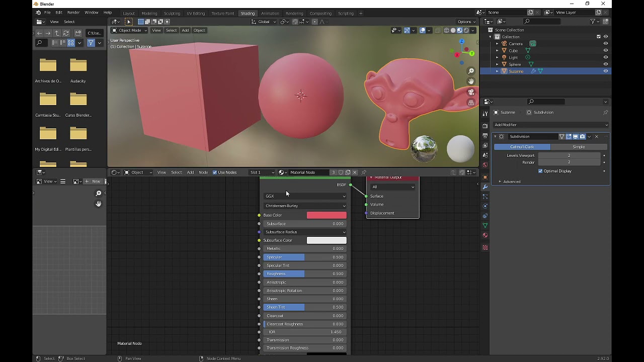Viewport: 644px width, 362px height.
Task: Open the Physics properties tab icon
Action: [485, 206]
